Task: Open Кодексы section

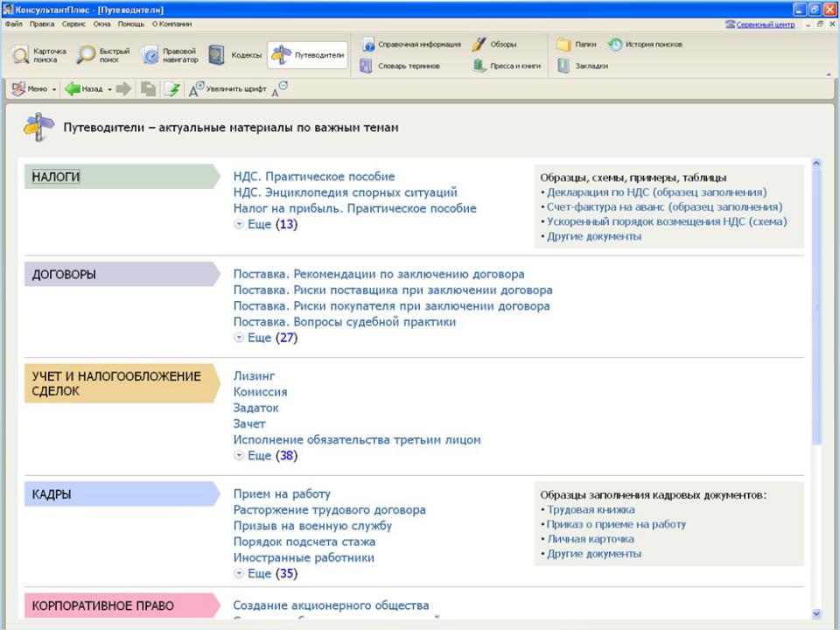Action: tap(235, 55)
